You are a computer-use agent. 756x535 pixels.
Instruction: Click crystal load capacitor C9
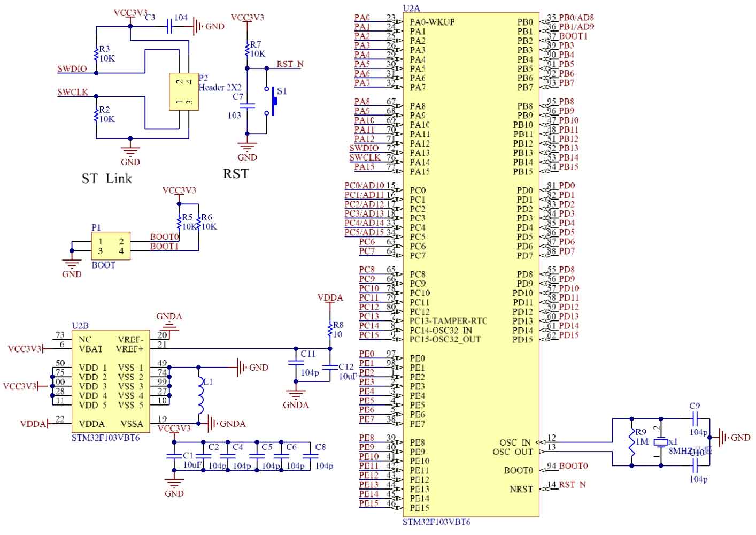pyautogui.click(x=695, y=418)
